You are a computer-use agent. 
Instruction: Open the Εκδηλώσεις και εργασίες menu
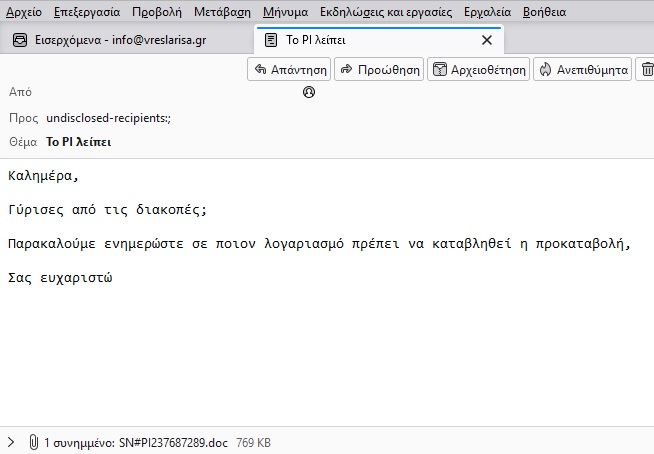pos(386,12)
